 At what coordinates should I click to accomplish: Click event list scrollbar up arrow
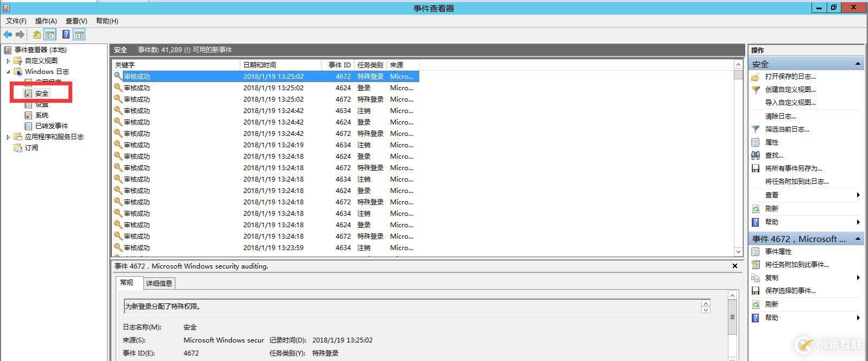point(738,65)
